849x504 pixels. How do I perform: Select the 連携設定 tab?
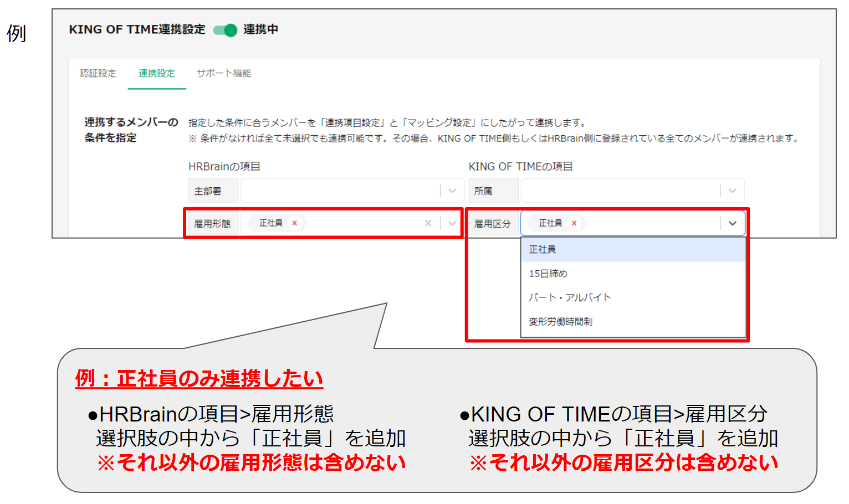[x=157, y=73]
